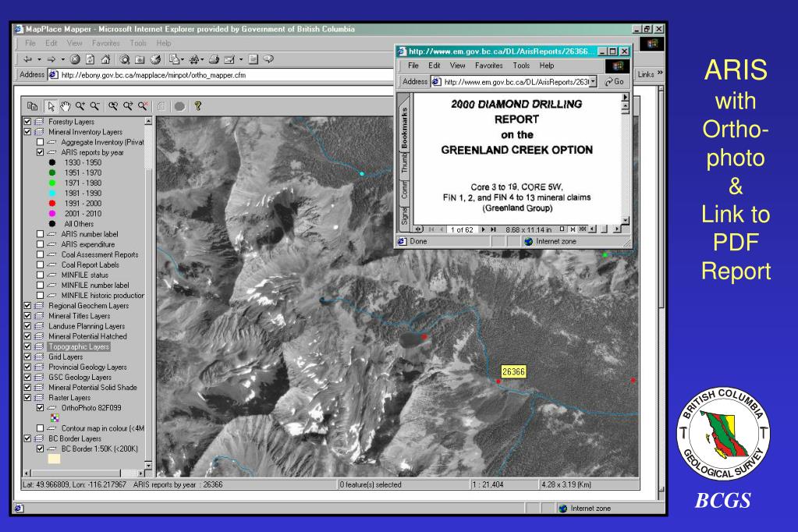Uncheck the Forestry Layers checkbox
This screenshot has height=532, width=798.
(27, 122)
